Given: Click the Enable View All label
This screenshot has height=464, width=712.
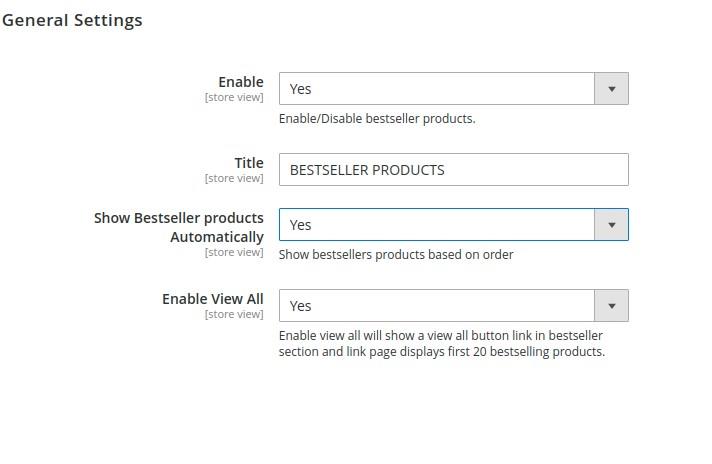Looking at the screenshot, I should point(213,299).
